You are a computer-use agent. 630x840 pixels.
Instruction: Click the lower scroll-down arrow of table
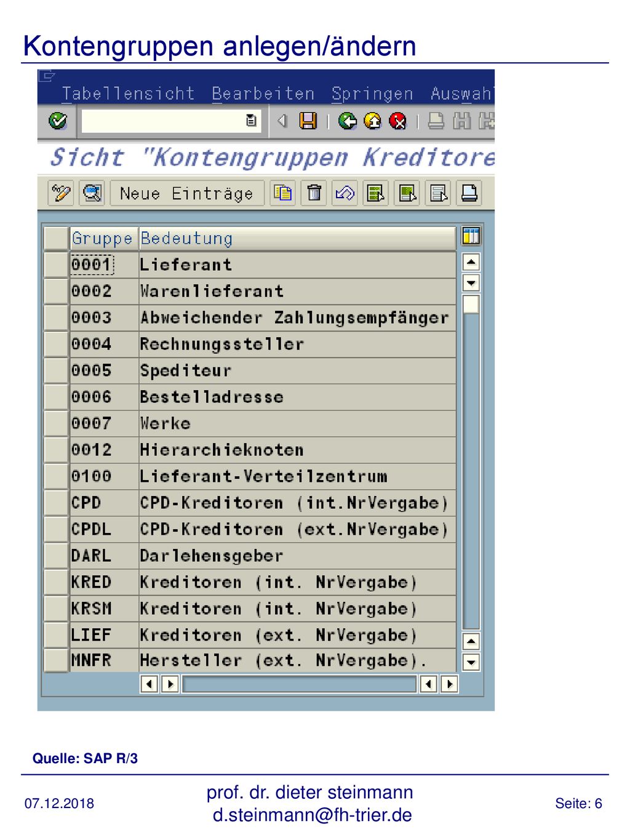[x=471, y=662]
